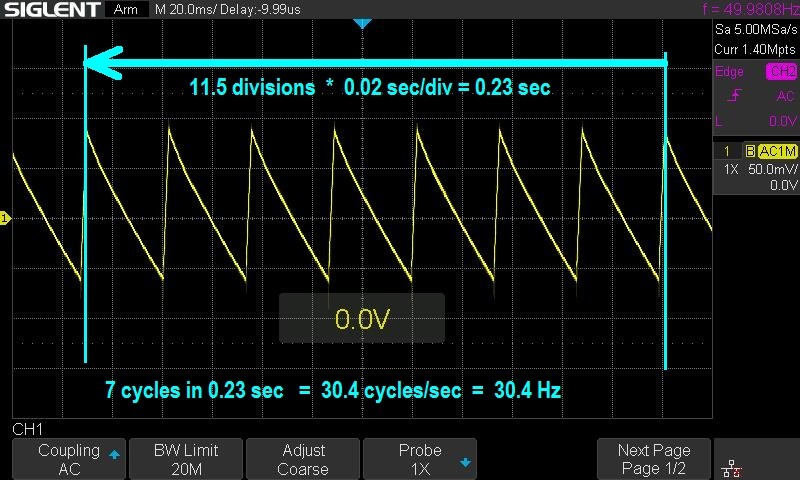This screenshot has width=800, height=480.
Task: Click the frequency counter f = 49.9808Hz
Action: [751, 9]
